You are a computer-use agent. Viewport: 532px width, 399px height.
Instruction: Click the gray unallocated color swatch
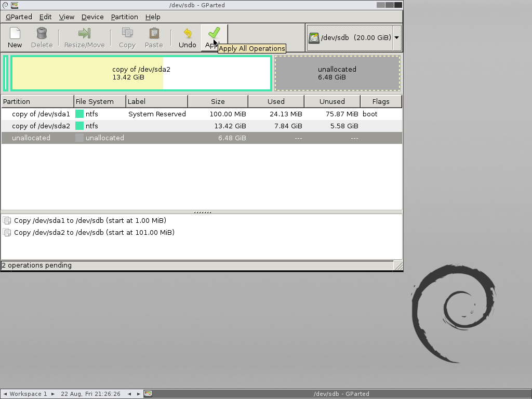coord(79,138)
